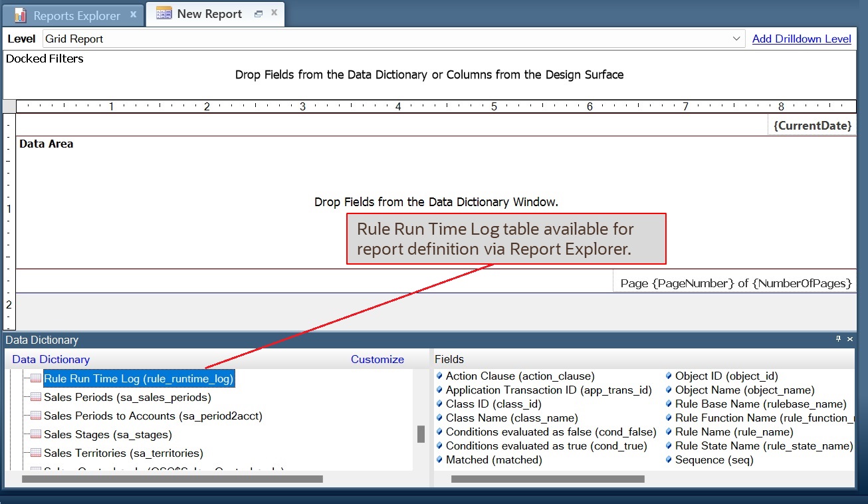Click the tree list vertical scrollbar

[421, 434]
